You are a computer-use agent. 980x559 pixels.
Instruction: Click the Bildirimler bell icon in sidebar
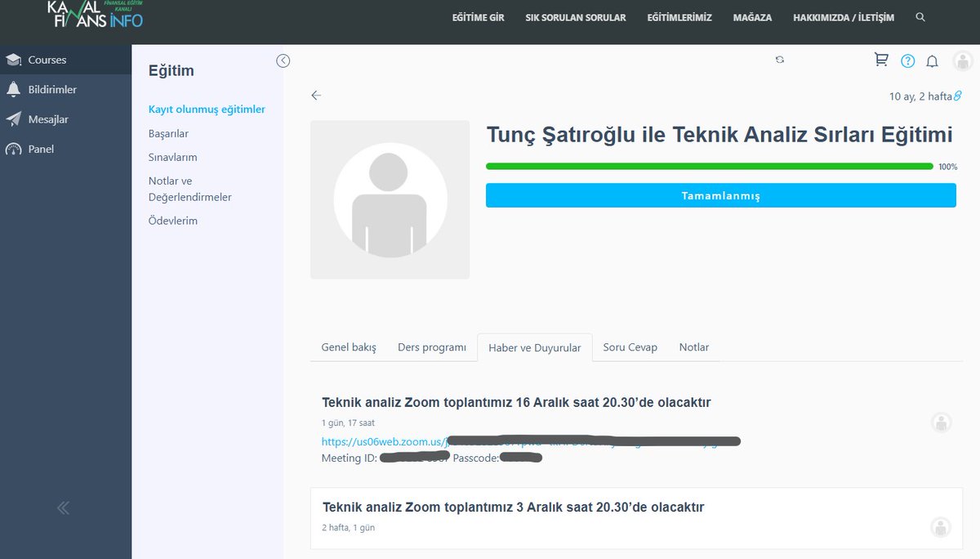click(13, 89)
